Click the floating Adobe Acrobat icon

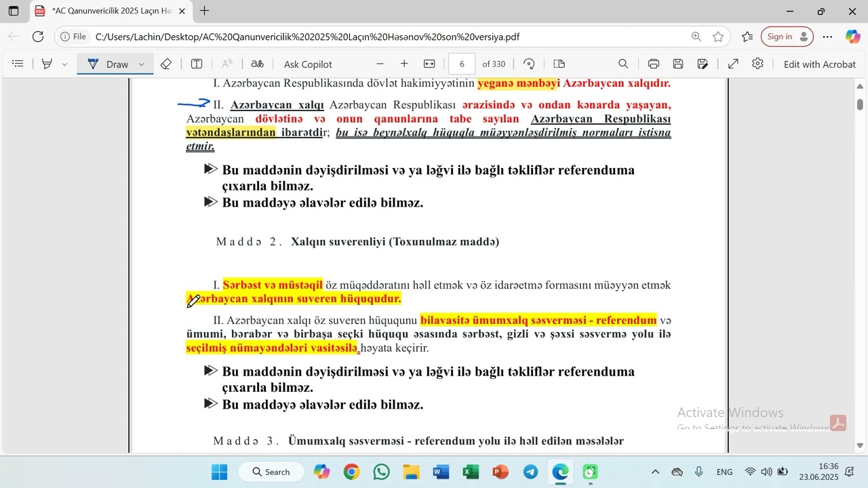pyautogui.click(x=838, y=423)
